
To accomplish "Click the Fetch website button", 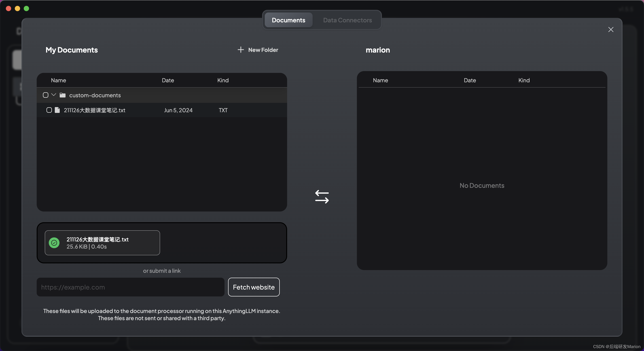I will point(254,287).
